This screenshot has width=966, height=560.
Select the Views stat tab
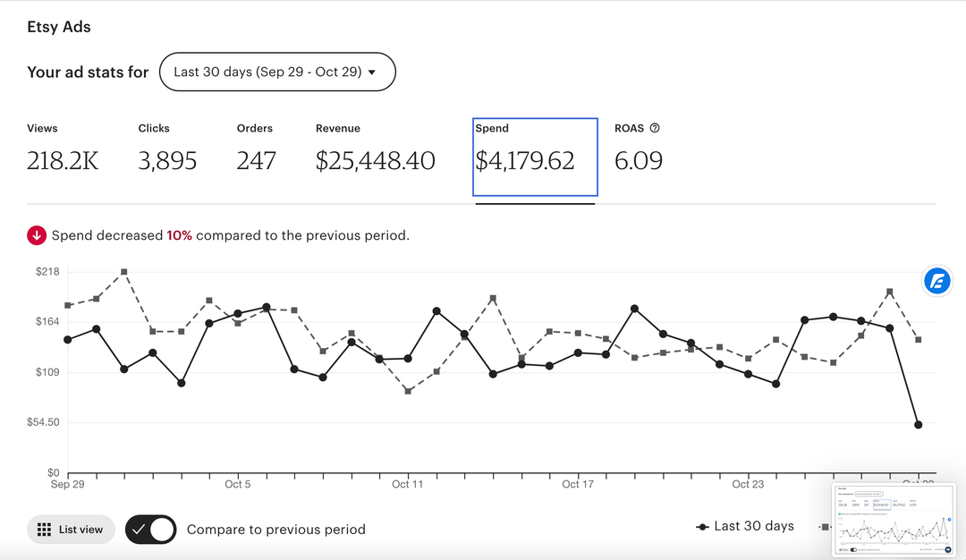pos(63,149)
